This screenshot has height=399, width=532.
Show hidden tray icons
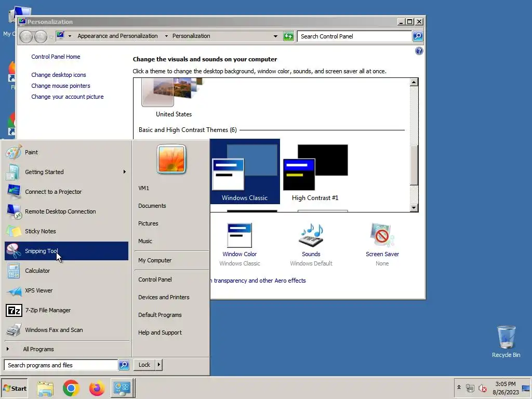tap(459, 388)
